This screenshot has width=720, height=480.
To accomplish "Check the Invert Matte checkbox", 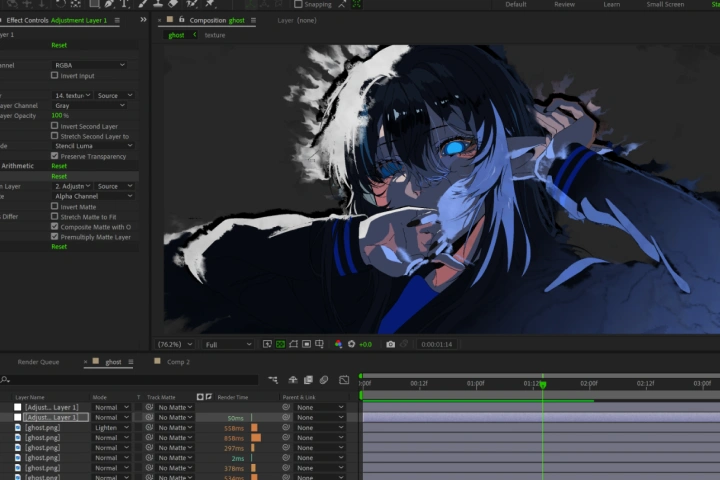I will [55, 207].
